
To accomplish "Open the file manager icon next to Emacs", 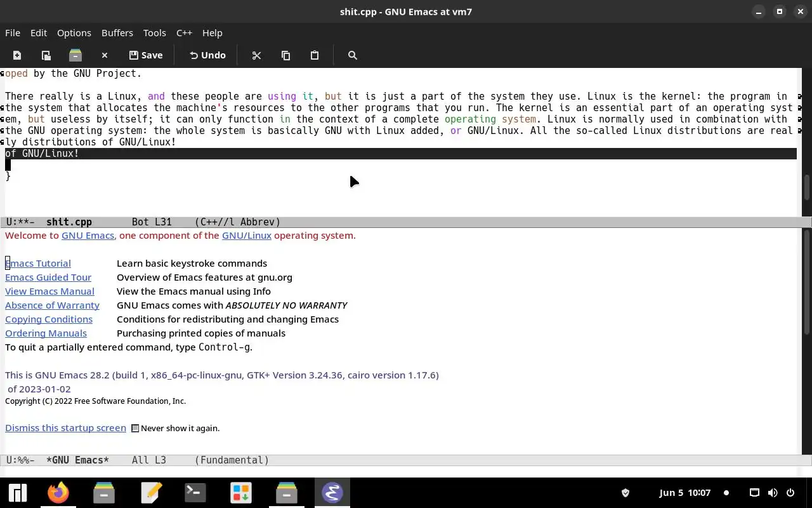I will [x=287, y=493].
